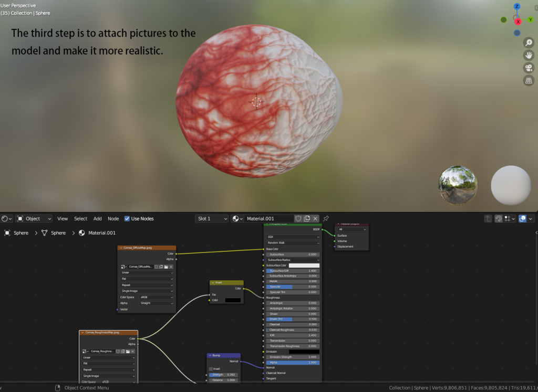Viewport: 538px width, 392px height.
Task: Click the Invert node Color black swatch
Action: point(233,300)
